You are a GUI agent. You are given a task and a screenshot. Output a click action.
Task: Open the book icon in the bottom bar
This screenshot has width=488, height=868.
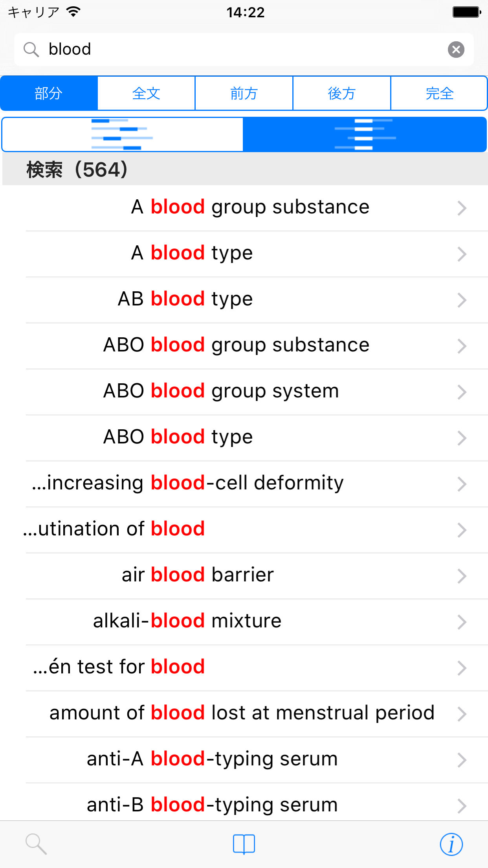click(244, 844)
